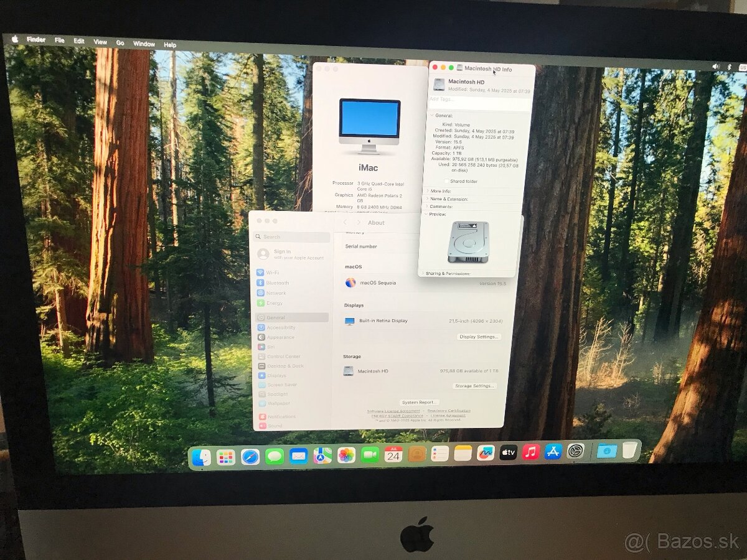Open the Help menu
Image resolution: width=747 pixels, height=560 pixels.
[170, 45]
